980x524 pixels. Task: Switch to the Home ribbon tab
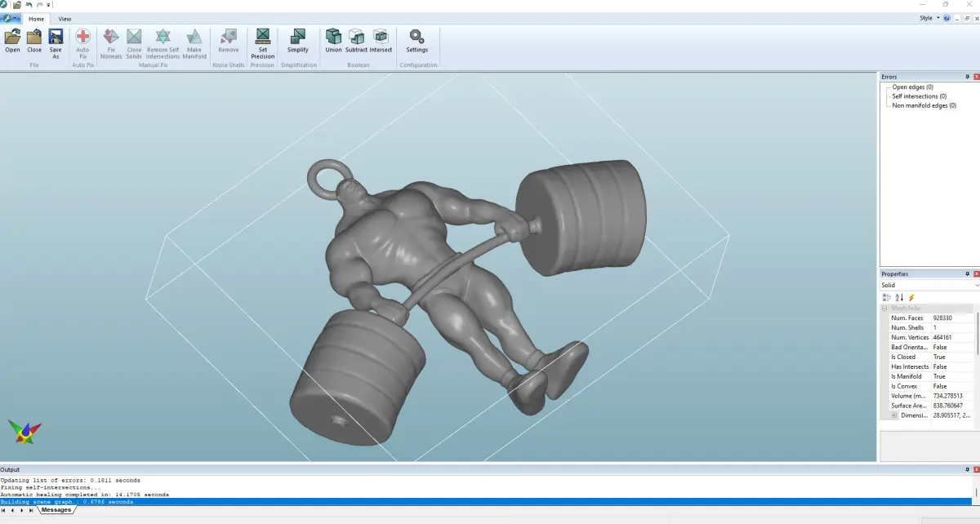[x=36, y=19]
